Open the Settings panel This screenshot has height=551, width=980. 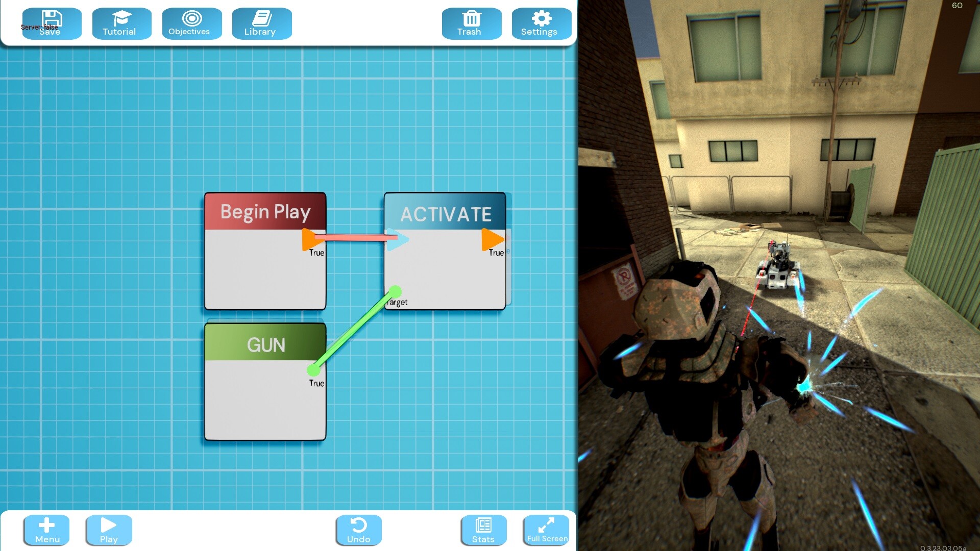[x=538, y=23]
